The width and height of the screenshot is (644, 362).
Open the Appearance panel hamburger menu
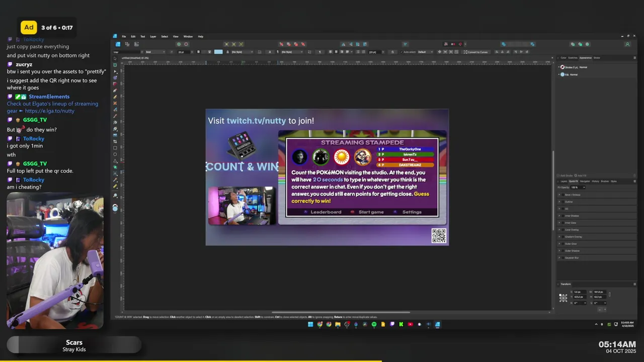point(635,58)
